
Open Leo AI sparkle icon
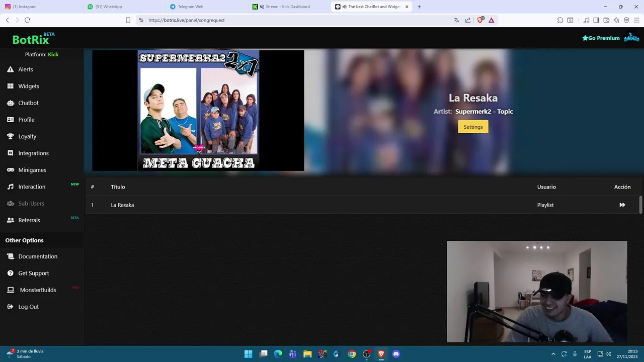tap(616, 20)
